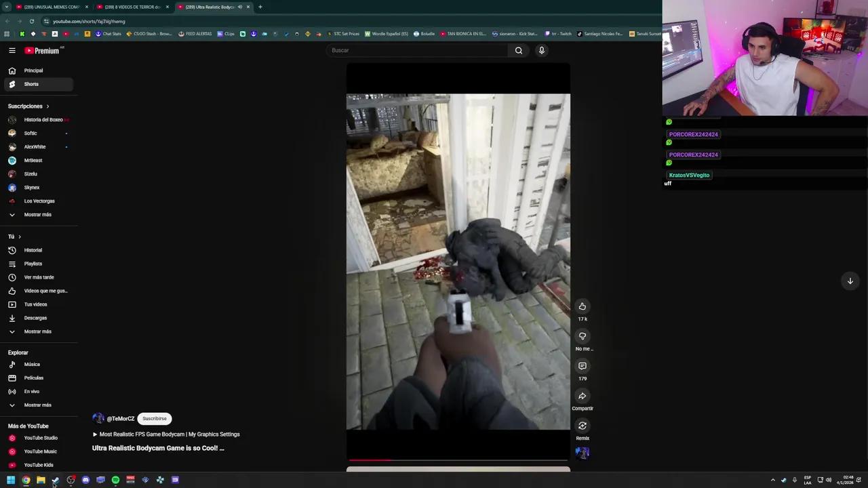The height and width of the screenshot is (488, 868).
Task: Open Chrome from the taskbar
Action: 26,480
